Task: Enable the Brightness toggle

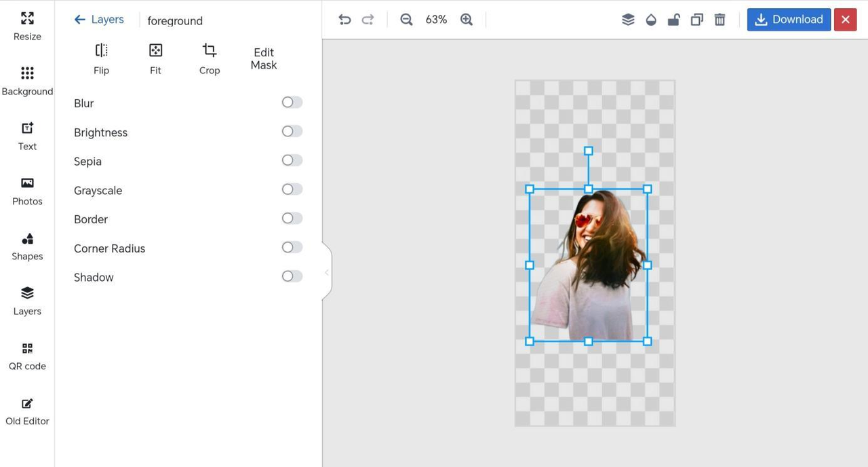Action: [292, 132]
